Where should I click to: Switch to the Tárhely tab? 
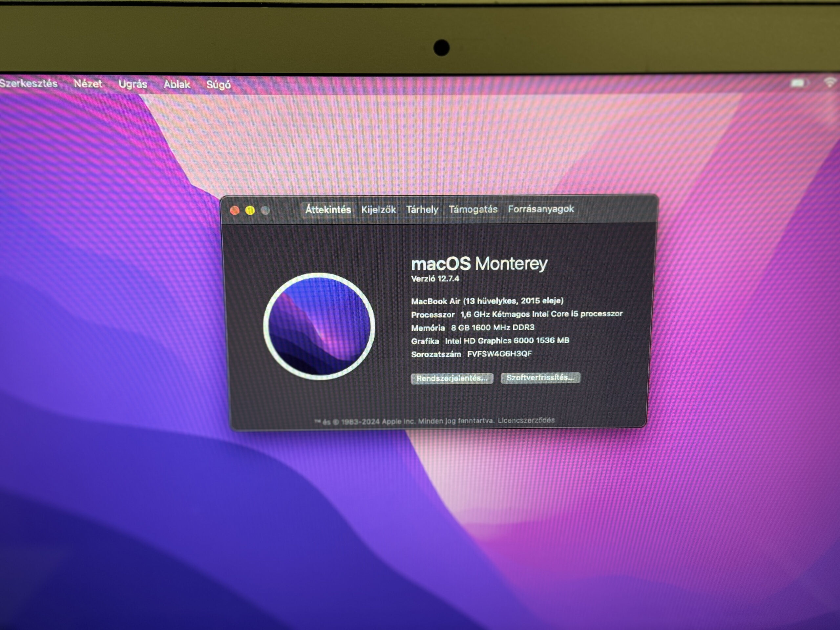pos(422,210)
